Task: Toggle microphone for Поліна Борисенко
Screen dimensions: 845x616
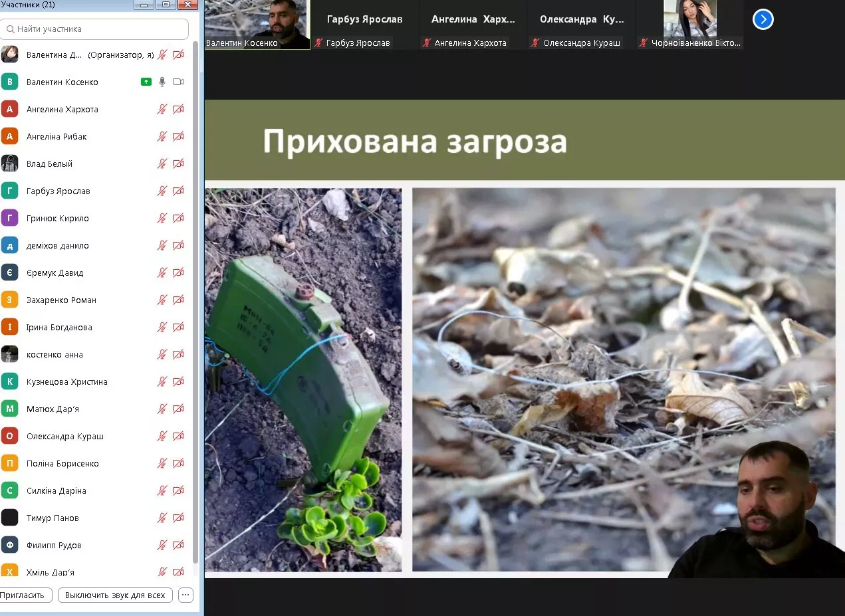Action: pos(162,463)
